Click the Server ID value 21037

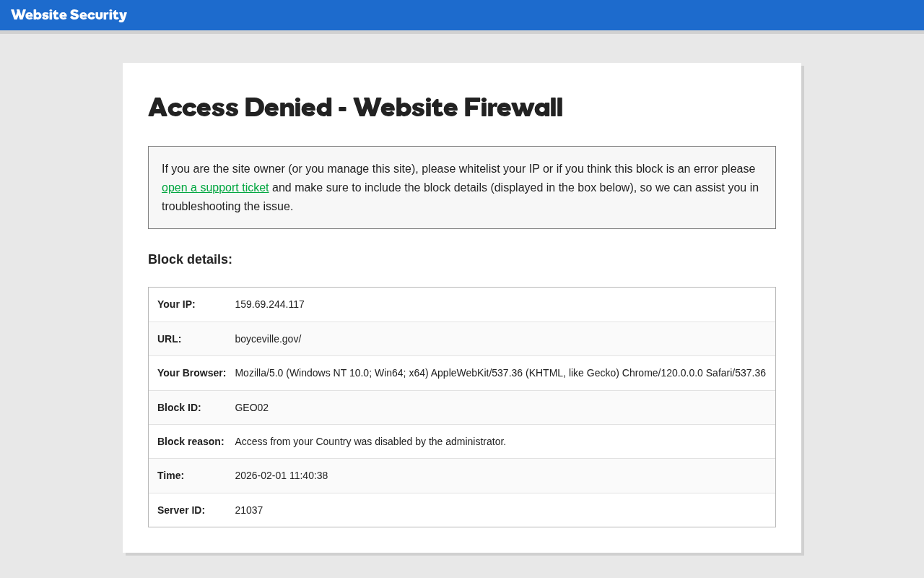[x=249, y=510]
